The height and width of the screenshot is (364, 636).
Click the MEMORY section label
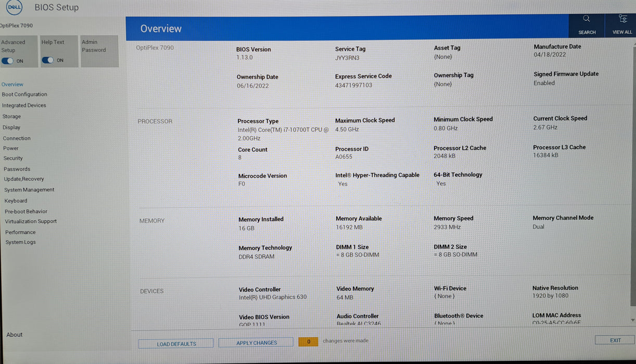click(x=151, y=221)
